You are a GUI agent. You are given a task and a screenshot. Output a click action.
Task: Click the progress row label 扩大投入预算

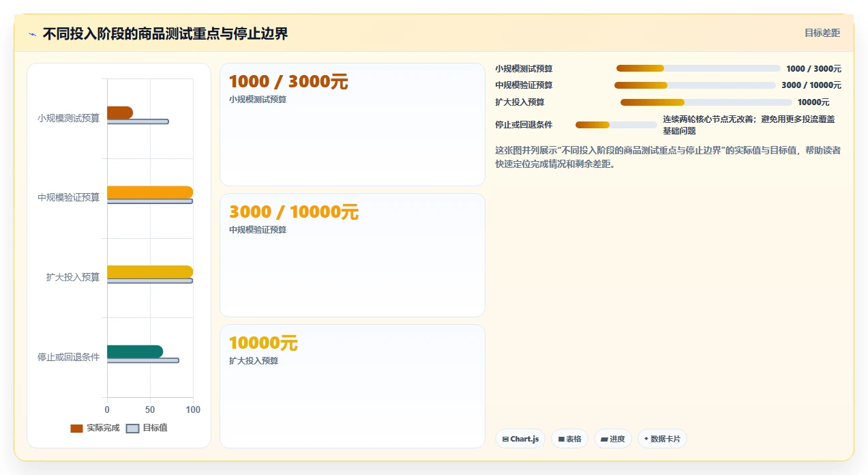point(520,102)
